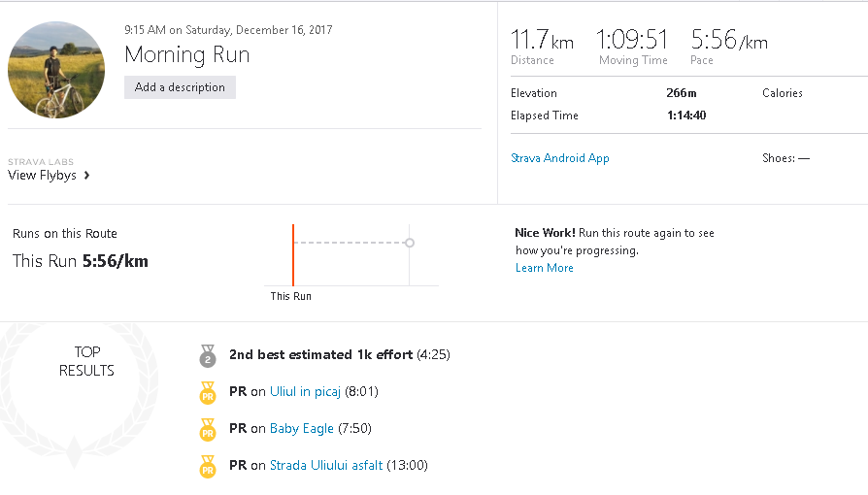Click the PR medal beside Uliul in picaj
868x495 pixels.
[x=208, y=393]
